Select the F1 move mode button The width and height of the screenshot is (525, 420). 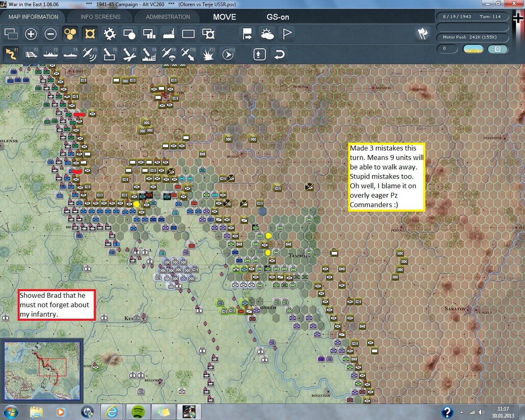(x=11, y=54)
